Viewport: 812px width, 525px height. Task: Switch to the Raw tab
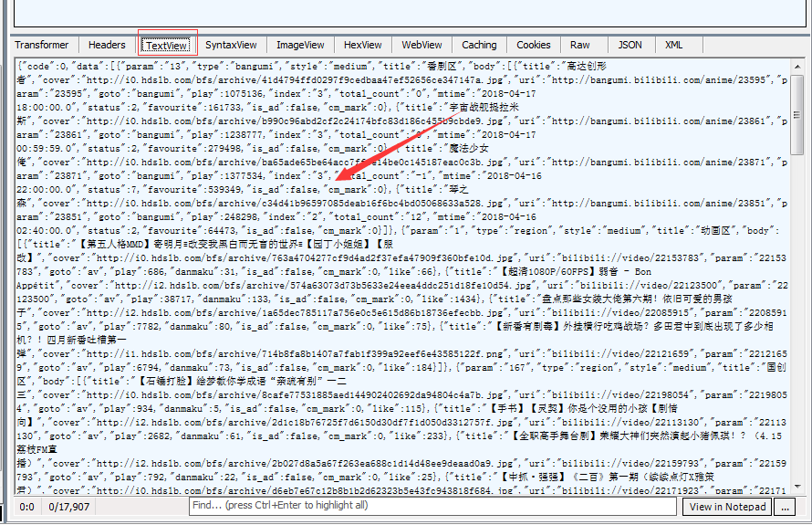580,45
